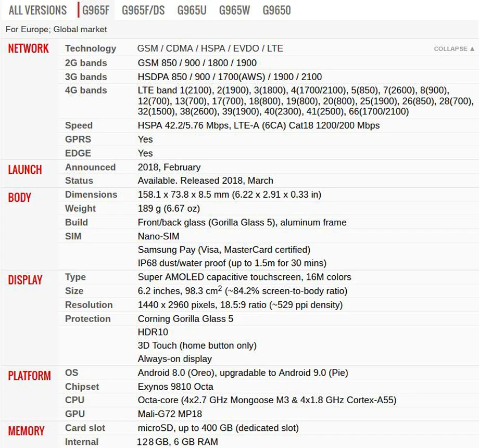Screen dimensions: 479x448
Task: Click the "For Europe; Global market" text
Action: point(56,30)
